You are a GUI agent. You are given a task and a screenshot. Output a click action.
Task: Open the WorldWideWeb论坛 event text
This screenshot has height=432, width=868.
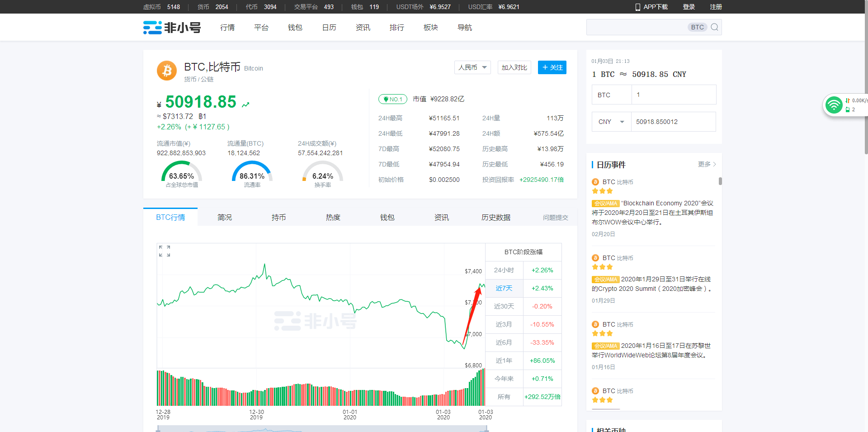651,351
